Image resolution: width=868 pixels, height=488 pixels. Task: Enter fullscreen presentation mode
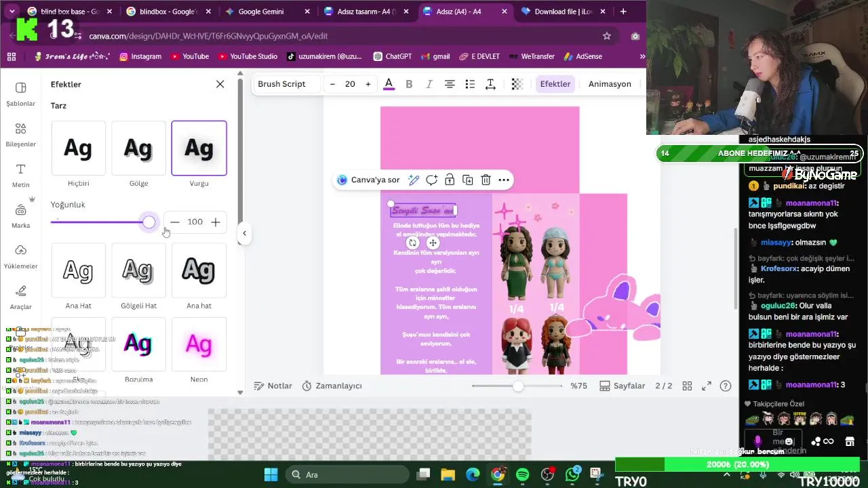point(707,386)
